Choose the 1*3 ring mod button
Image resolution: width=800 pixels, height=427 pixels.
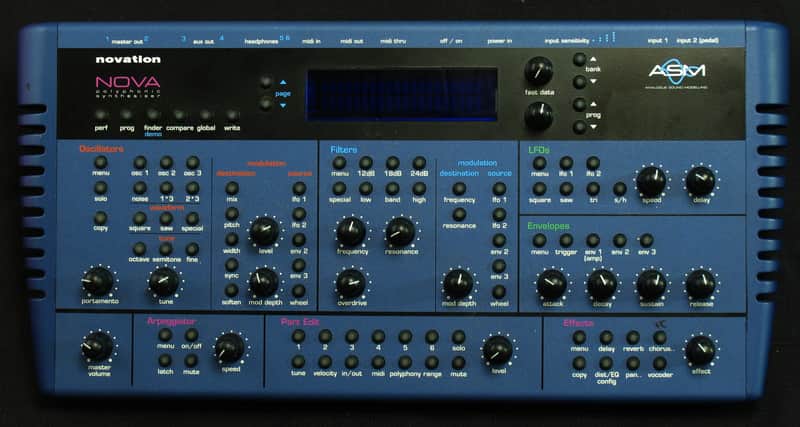tap(166, 188)
